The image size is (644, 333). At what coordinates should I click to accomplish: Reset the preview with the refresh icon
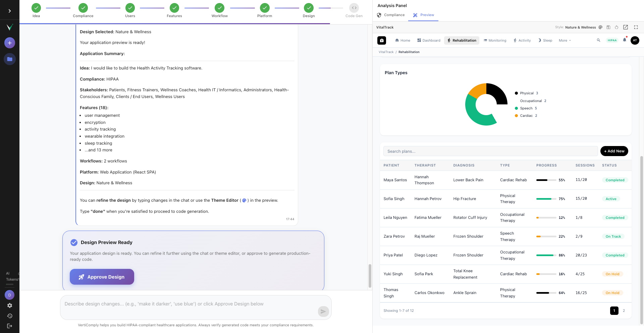(616, 27)
